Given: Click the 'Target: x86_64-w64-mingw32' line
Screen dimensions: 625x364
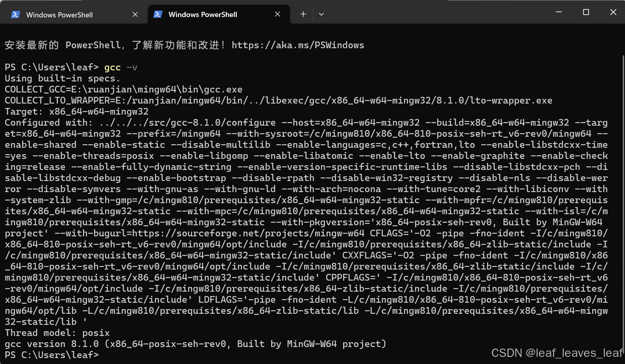Looking at the screenshot, I should pyautogui.click(x=77, y=111).
